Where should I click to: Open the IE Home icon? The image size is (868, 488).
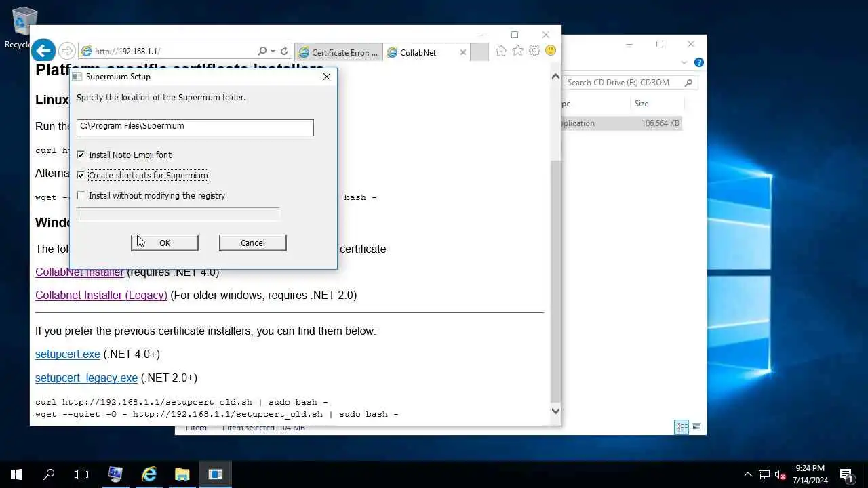tap(501, 51)
